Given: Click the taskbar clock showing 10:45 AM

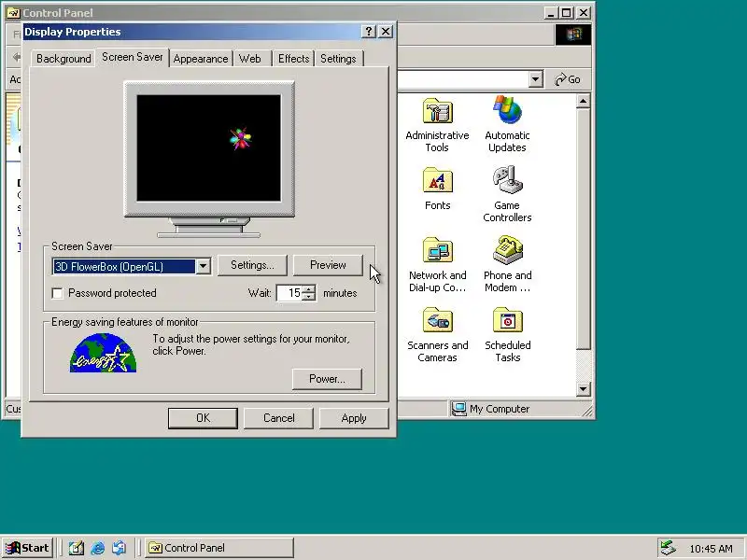Looking at the screenshot, I should pyautogui.click(x=711, y=549).
